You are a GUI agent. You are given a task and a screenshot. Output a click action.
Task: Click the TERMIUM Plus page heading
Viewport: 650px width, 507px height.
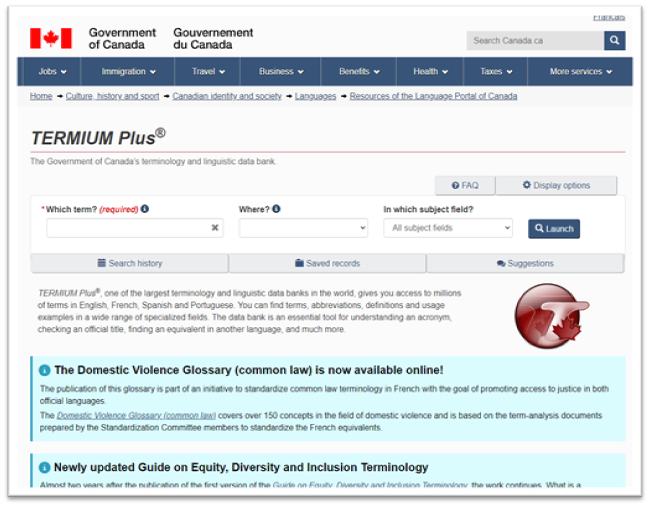(x=98, y=138)
